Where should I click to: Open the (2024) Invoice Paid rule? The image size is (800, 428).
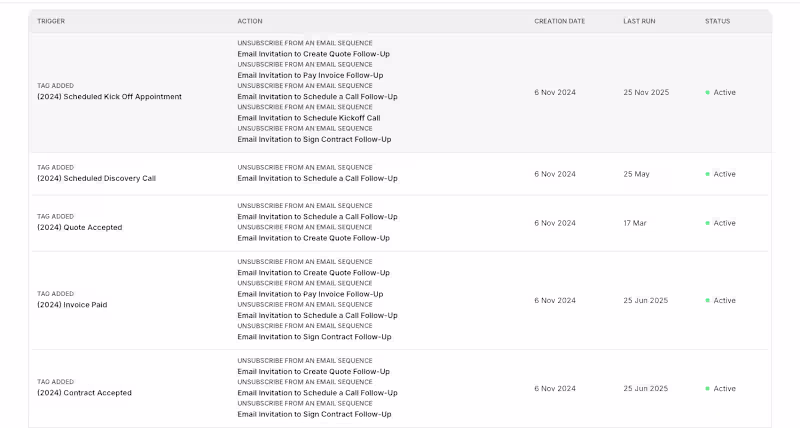tap(72, 305)
